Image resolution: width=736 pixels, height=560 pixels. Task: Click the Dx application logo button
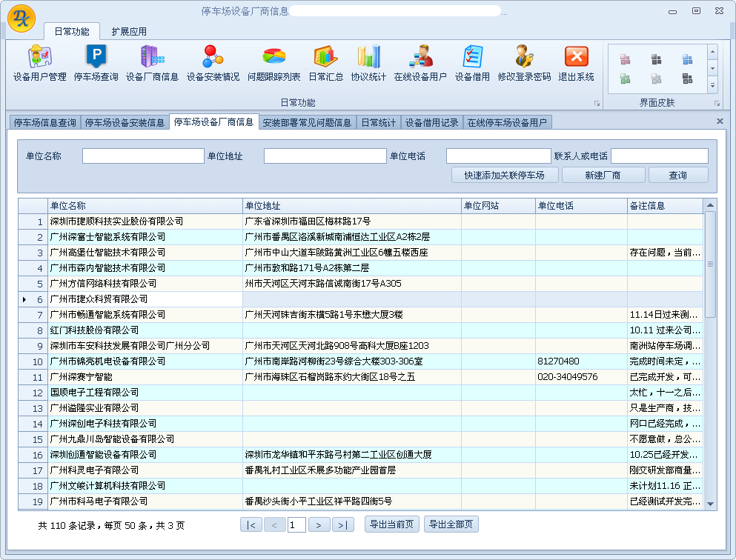pyautogui.click(x=21, y=19)
